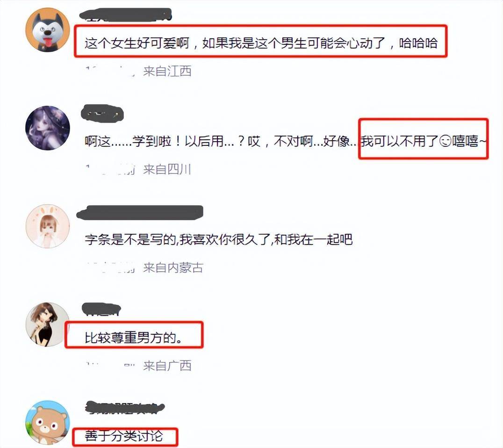Viewport: 503px width, 448px height.
Task: Open the brown-haired girl avatar profile
Action: (x=48, y=324)
